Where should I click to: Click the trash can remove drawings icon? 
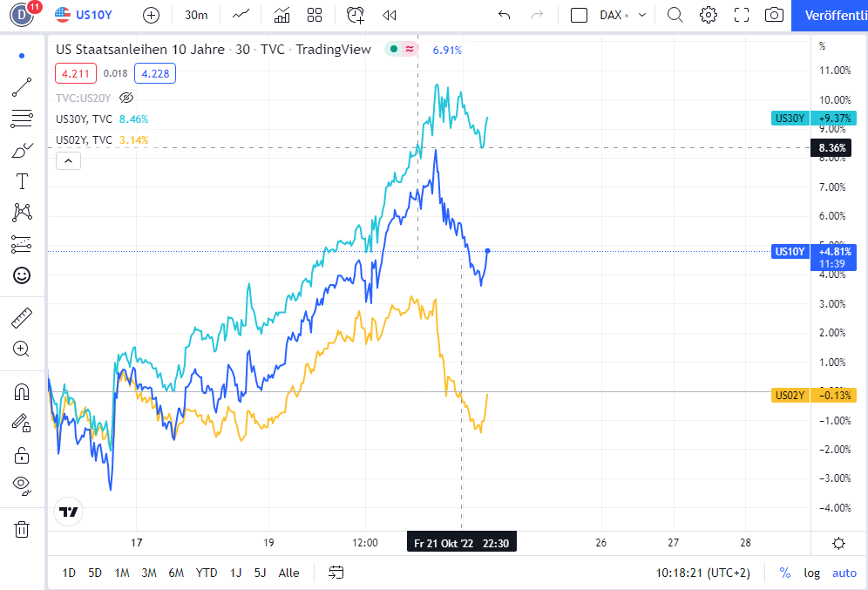(x=22, y=529)
